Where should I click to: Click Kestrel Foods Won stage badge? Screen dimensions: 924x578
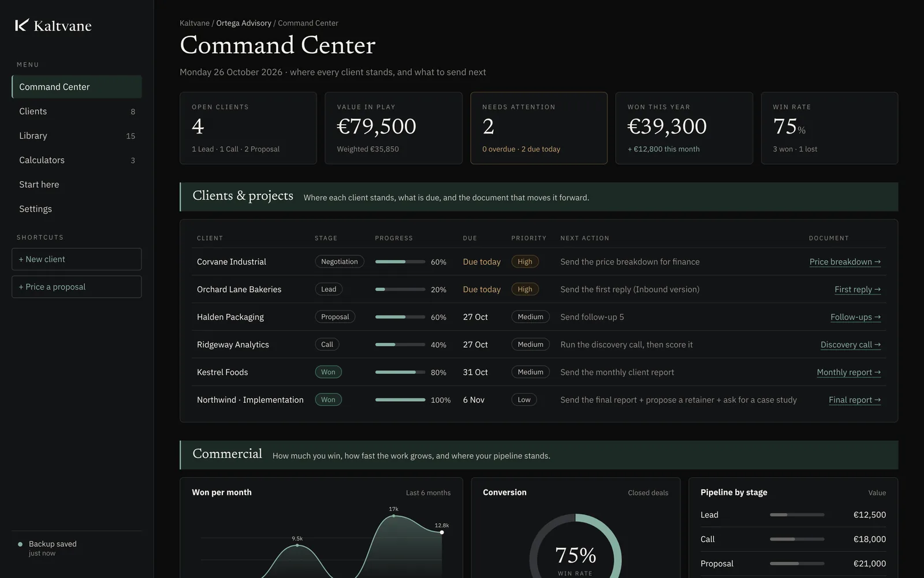coord(328,372)
